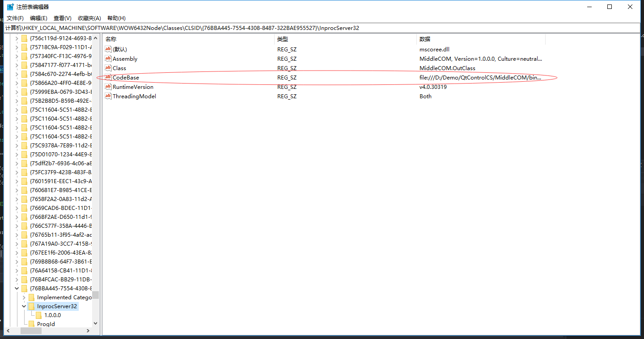
Task: Collapse the InprocServer32 key
Action: click(24, 306)
